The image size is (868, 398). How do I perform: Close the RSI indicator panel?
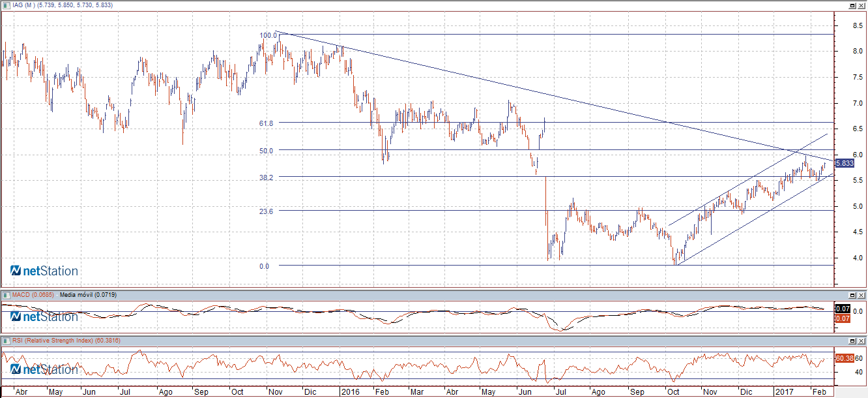coord(861,341)
